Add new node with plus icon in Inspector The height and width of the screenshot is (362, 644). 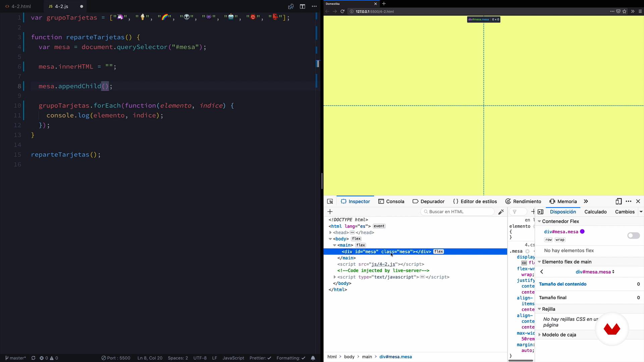click(x=330, y=212)
